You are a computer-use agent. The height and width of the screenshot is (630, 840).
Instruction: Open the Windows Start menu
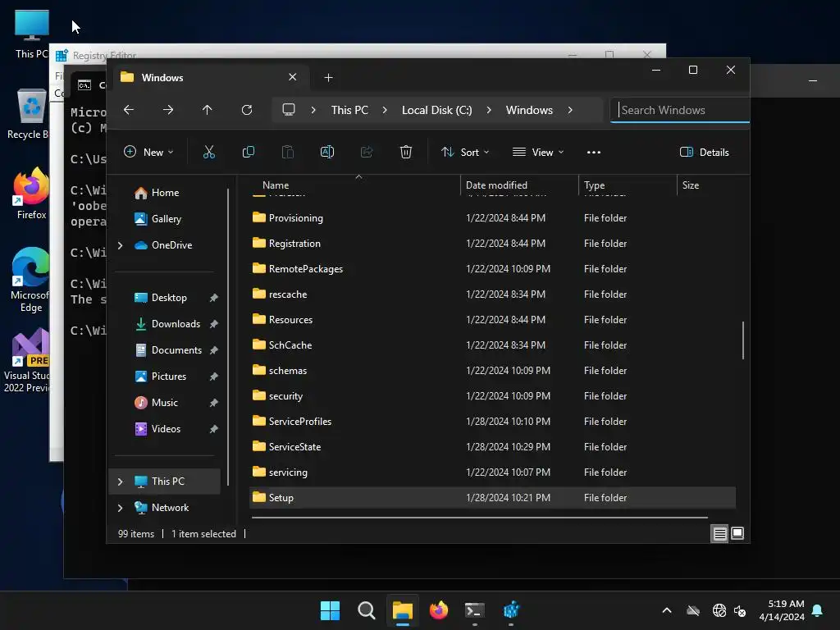click(x=330, y=610)
